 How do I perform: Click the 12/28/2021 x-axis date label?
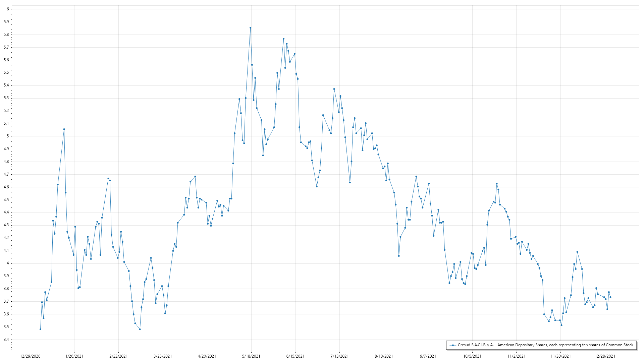[x=605, y=356]
